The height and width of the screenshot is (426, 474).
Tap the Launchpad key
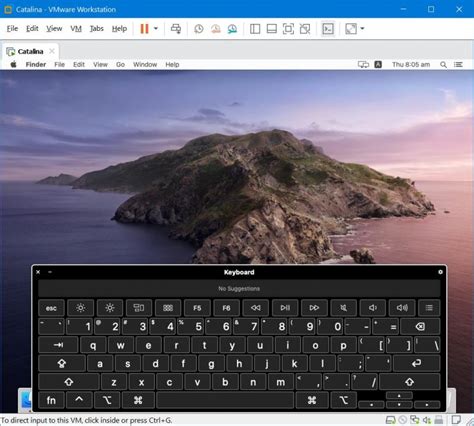tap(168, 308)
